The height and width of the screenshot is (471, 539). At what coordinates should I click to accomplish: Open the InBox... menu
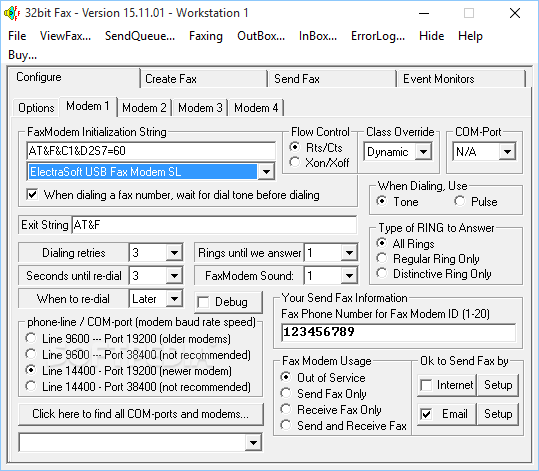click(318, 36)
